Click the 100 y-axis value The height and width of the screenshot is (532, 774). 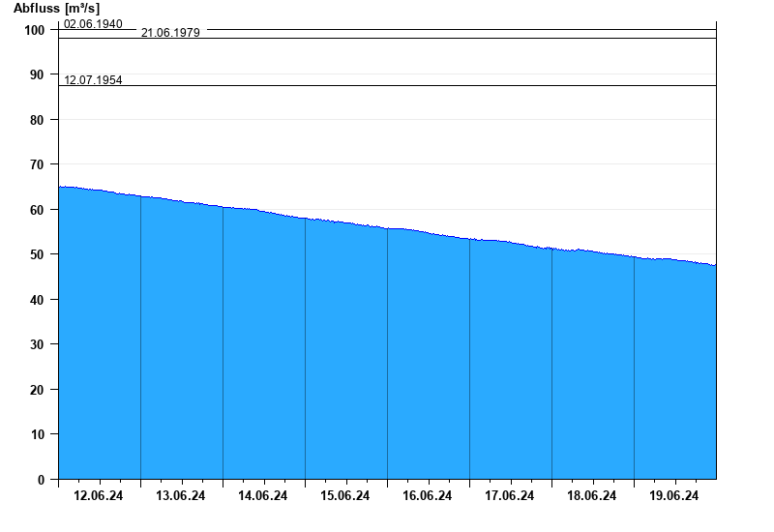click(x=34, y=30)
